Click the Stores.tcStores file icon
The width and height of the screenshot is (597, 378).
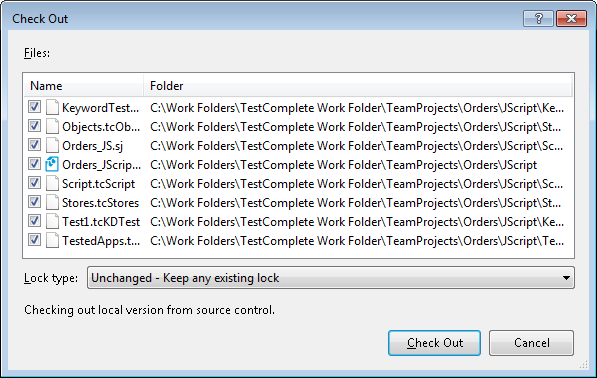(52, 203)
